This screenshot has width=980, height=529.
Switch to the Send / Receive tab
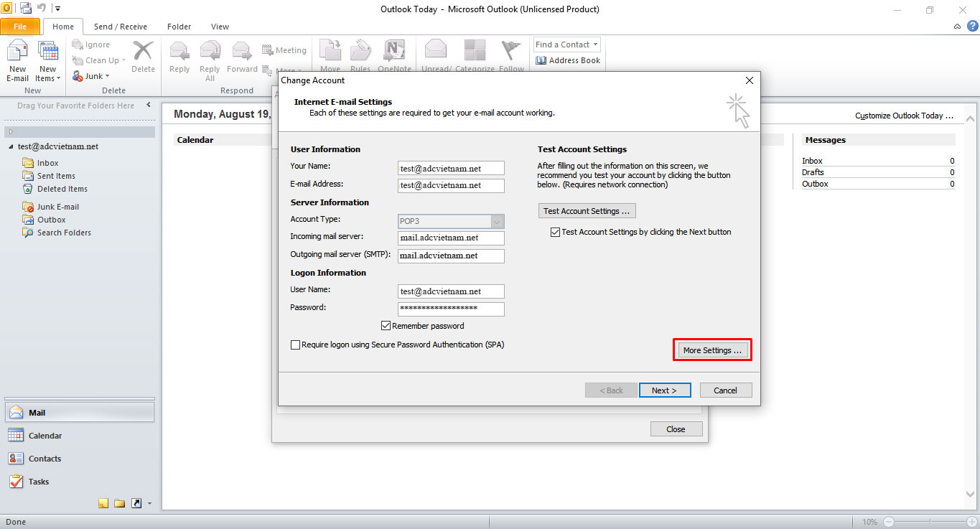[x=120, y=27]
